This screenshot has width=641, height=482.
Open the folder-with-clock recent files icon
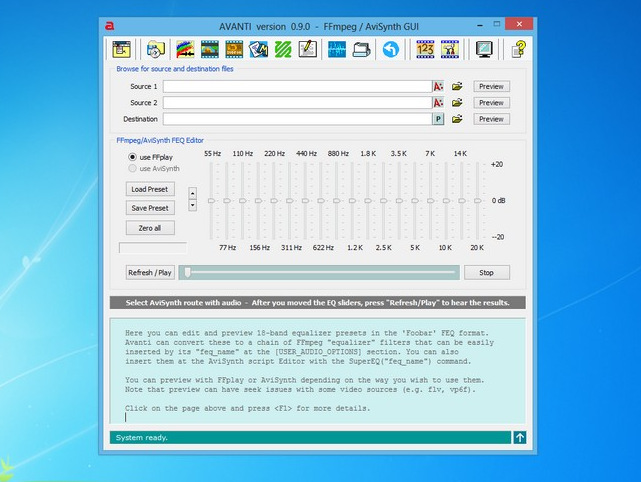click(156, 49)
